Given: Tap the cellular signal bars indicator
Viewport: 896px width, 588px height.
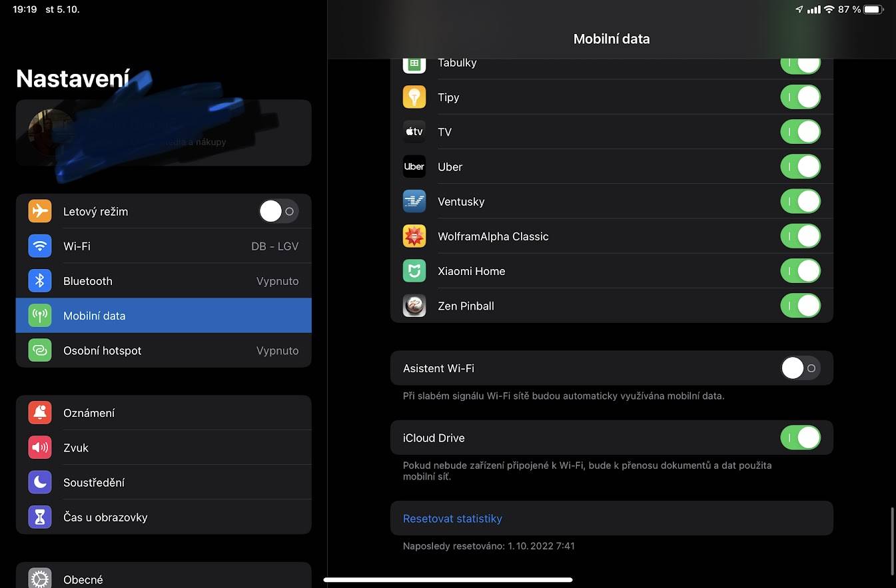Looking at the screenshot, I should pos(813,9).
